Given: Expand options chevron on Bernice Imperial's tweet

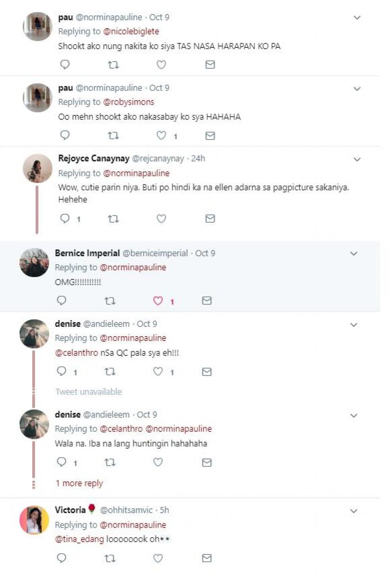Looking at the screenshot, I should (354, 254).
